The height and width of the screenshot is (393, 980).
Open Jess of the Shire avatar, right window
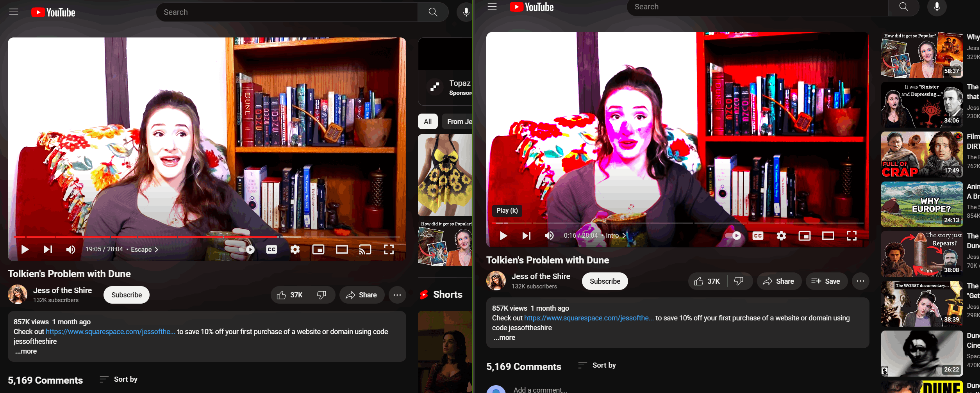tap(496, 281)
